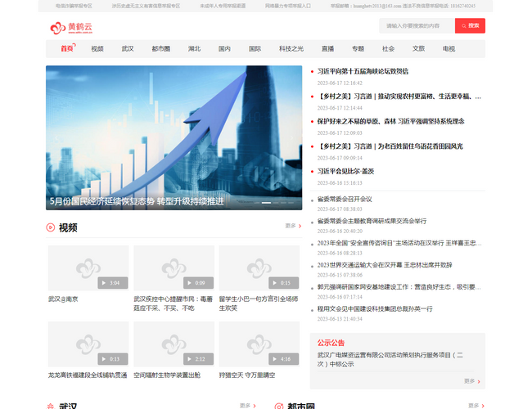The image size is (532, 409).
Task: Play the 0:09 video thumbnail
Action: pyautogui.click(x=174, y=268)
